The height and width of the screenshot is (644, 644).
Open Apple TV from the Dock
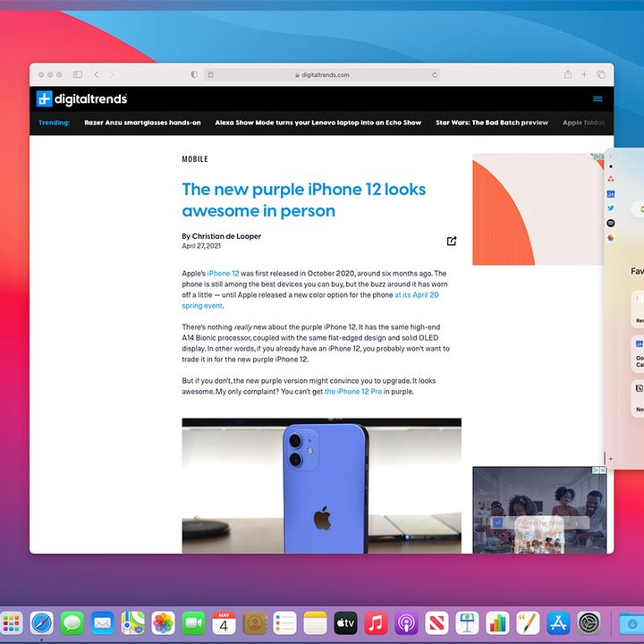coord(345,623)
